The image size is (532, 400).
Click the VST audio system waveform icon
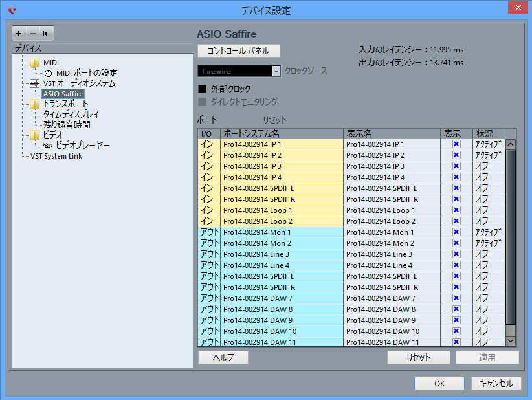coord(34,83)
